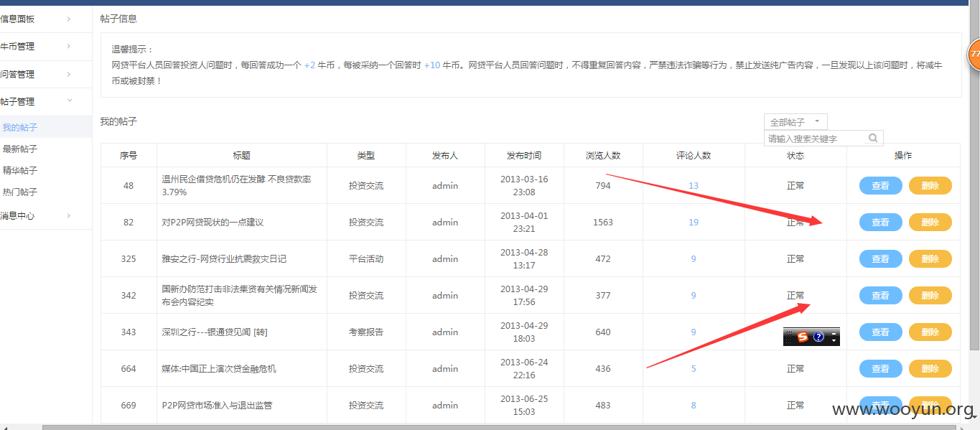Click view count 1563 for post 82
Image resolution: width=980 pixels, height=430 pixels.
pyautogui.click(x=603, y=223)
